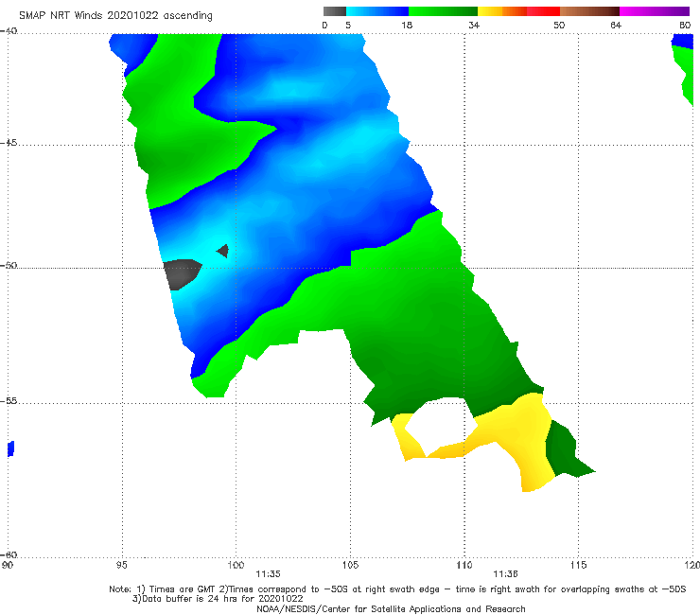The height and width of the screenshot is (615, 700).
Task: Click the longitude label '100'
Action: [x=236, y=565]
